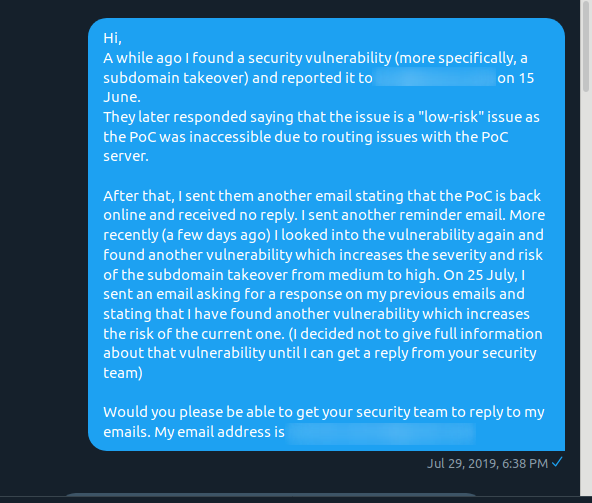
Task: Click the word "server." ending the first paragraph
Action: point(126,156)
